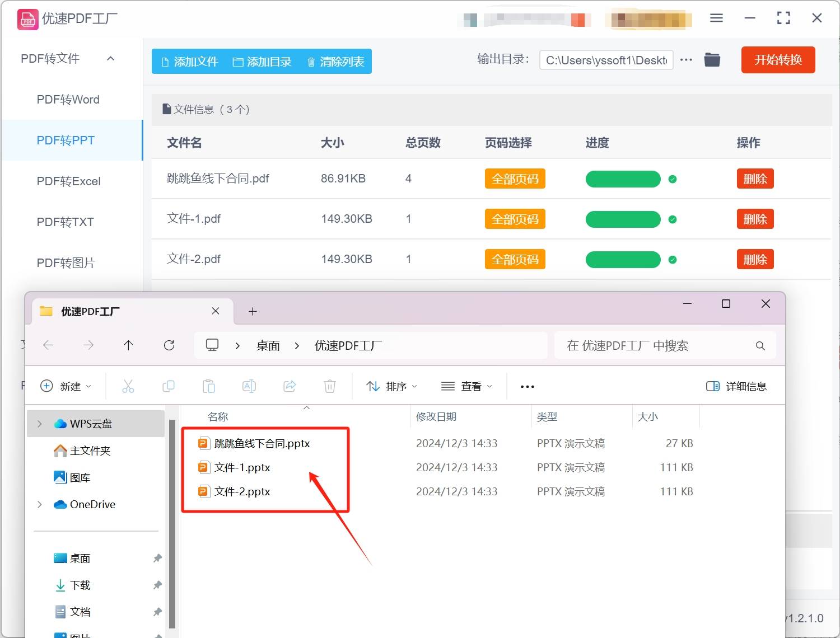This screenshot has height=638, width=840.
Task: Click the 优速PDF工厂 app logo icon
Action: (x=27, y=19)
